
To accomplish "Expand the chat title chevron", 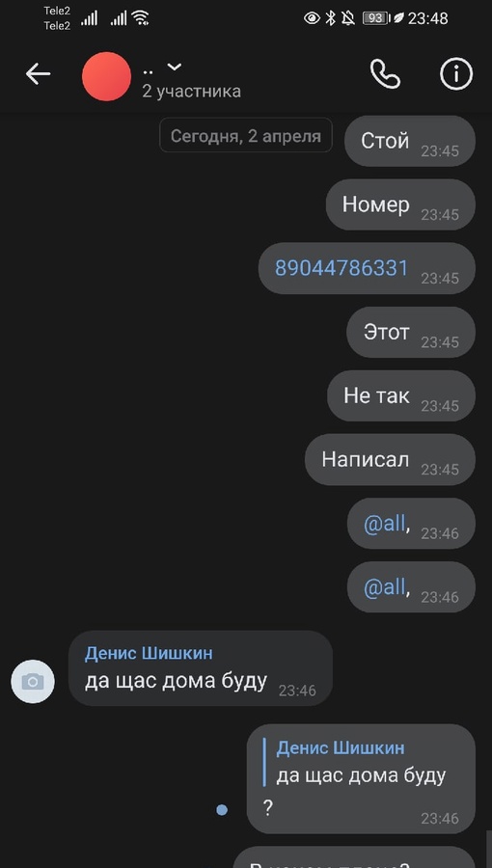I will (x=175, y=67).
